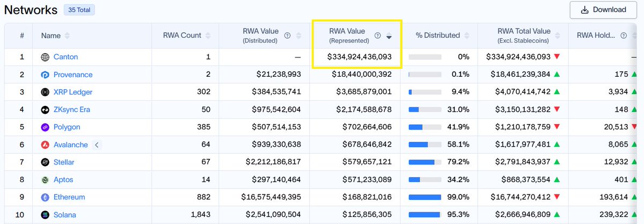Viewport: 644px width, 224px height.
Task: Open the Avalanche network link
Action: pos(71,144)
